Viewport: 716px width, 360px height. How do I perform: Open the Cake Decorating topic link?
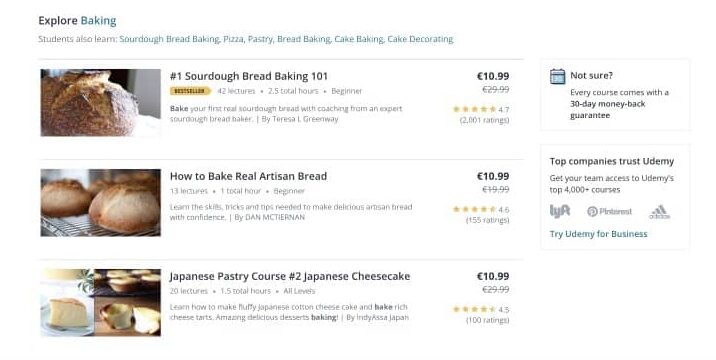tap(420, 39)
